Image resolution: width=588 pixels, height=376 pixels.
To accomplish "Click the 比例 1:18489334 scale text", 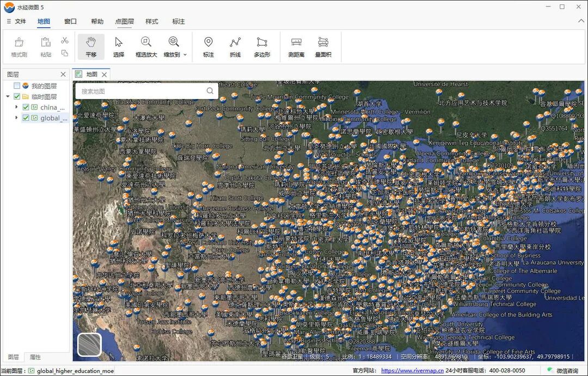I will click(x=367, y=356).
